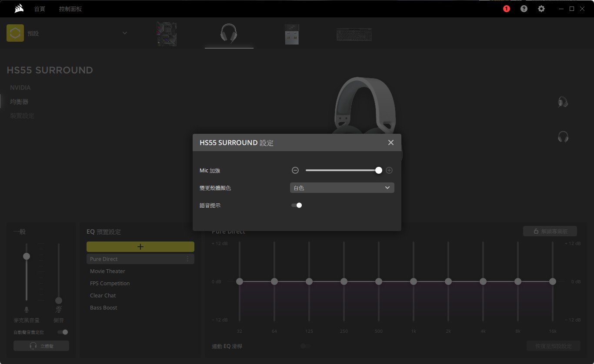Toggle the 自動聲音重定位 switch
Screen dimensions: 594x364
[63, 332]
